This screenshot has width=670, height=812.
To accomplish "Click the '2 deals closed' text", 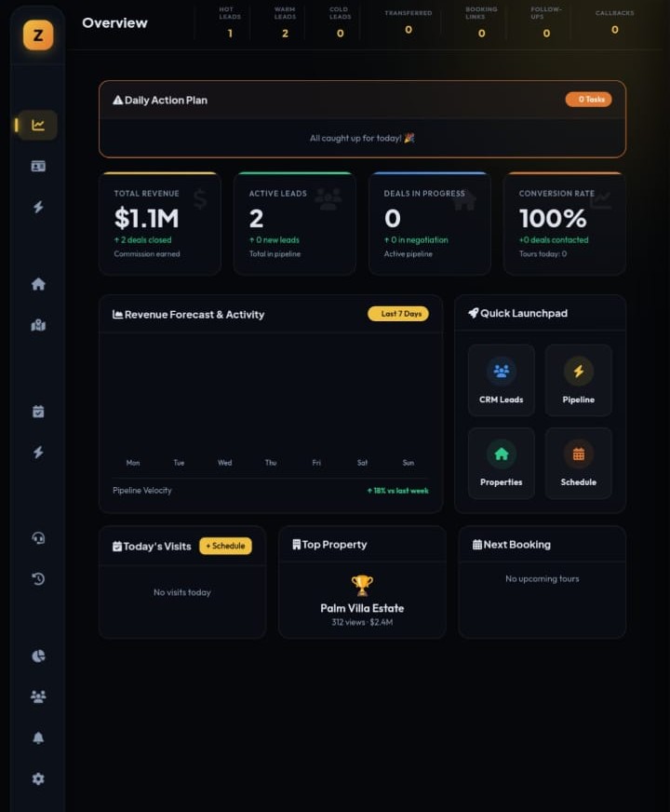I will [x=142, y=239].
